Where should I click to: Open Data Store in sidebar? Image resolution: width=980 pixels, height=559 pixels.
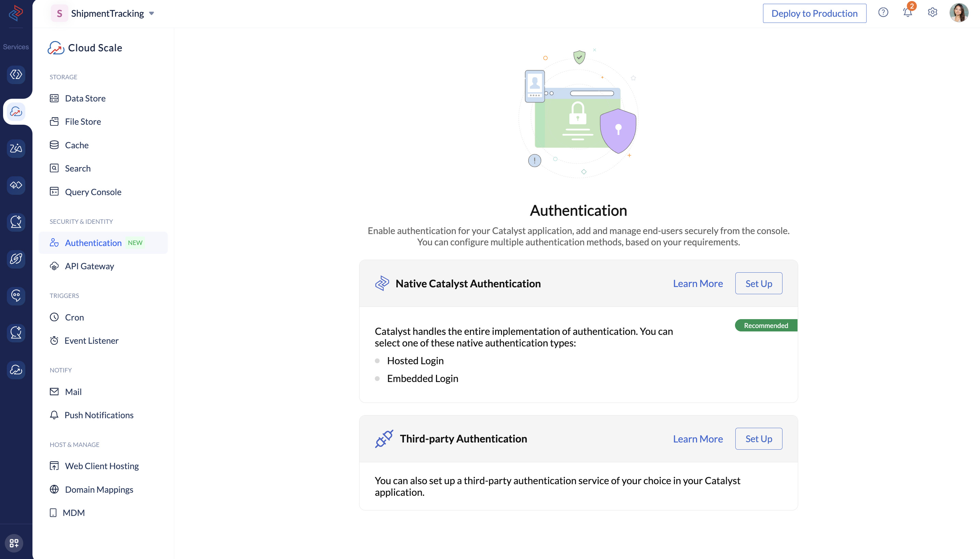coord(85,98)
